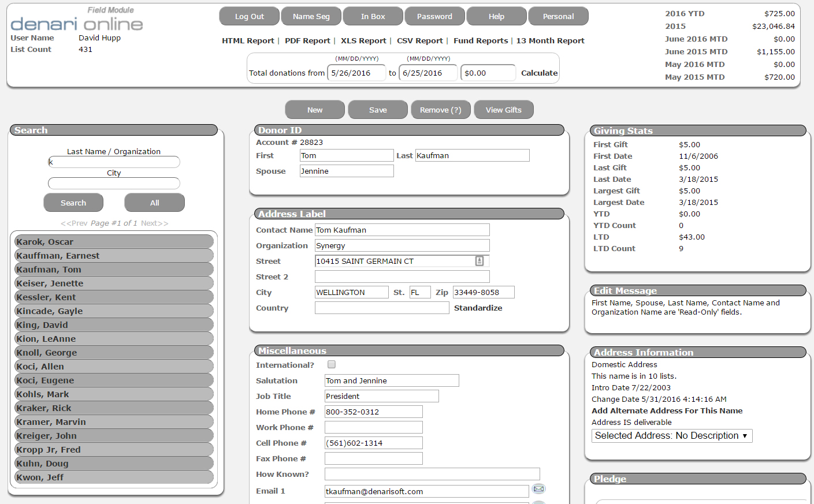Open Fund Reports
814x504 pixels.
click(x=481, y=40)
